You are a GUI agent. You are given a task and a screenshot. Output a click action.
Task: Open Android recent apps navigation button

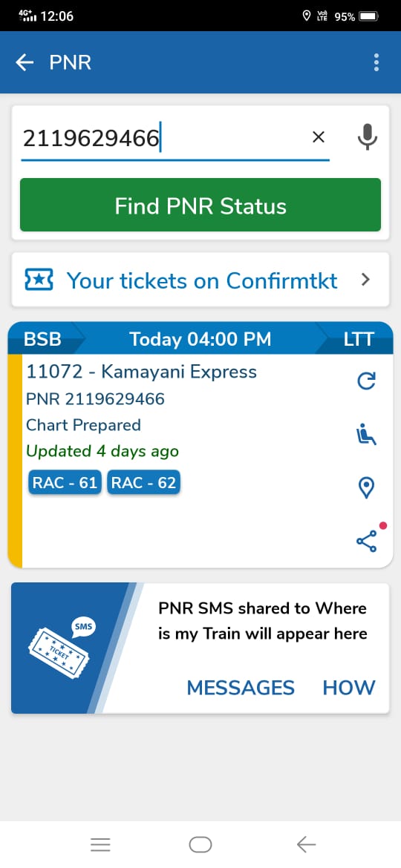pyautogui.click(x=100, y=844)
